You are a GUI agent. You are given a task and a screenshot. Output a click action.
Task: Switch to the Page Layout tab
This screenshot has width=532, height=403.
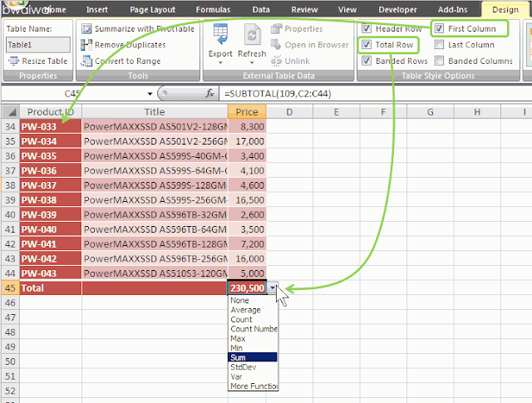click(x=152, y=10)
